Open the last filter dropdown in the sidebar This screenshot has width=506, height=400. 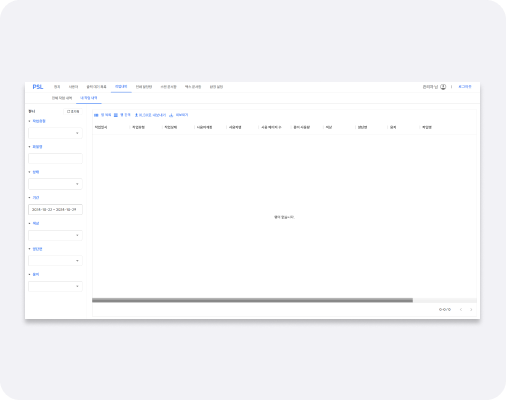[x=55, y=286]
